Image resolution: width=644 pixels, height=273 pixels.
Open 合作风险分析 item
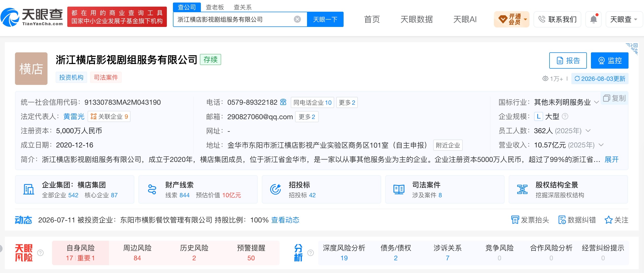(551, 253)
